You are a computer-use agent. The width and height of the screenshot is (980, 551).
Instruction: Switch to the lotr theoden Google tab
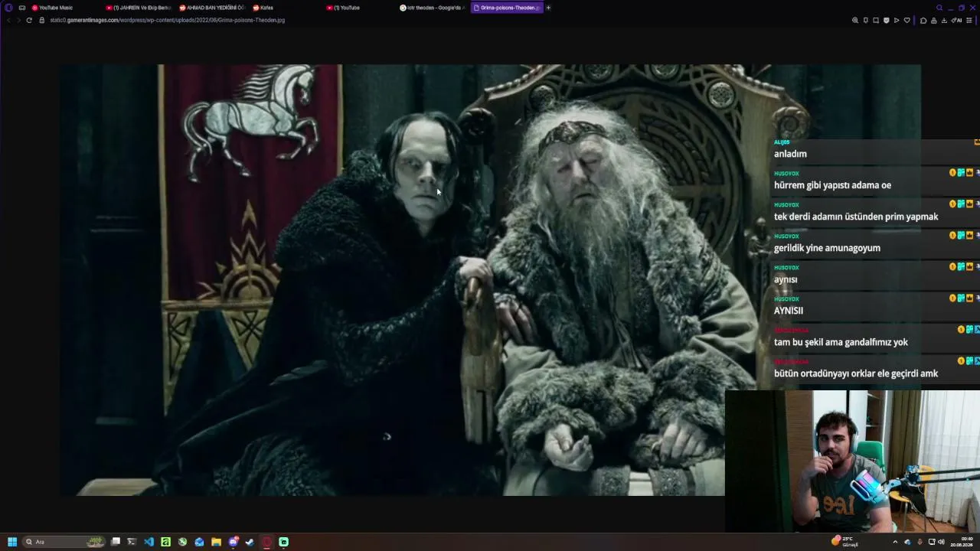click(x=433, y=8)
